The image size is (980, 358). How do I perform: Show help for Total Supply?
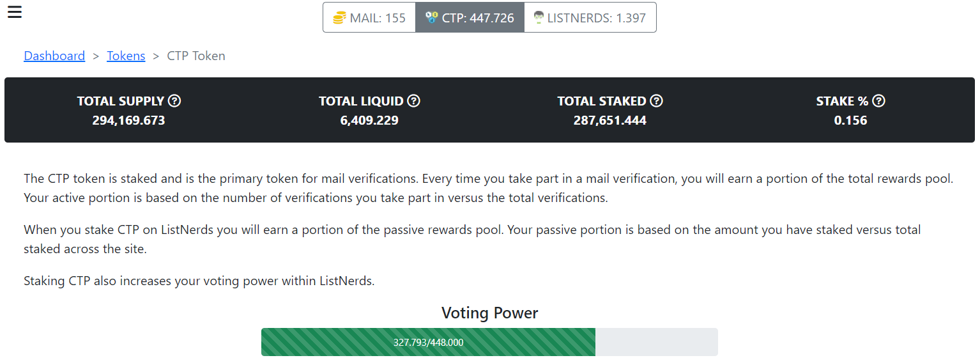pyautogui.click(x=174, y=101)
